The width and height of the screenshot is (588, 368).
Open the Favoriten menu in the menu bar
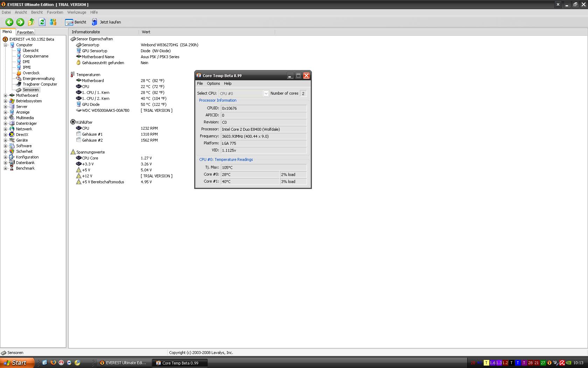click(55, 12)
